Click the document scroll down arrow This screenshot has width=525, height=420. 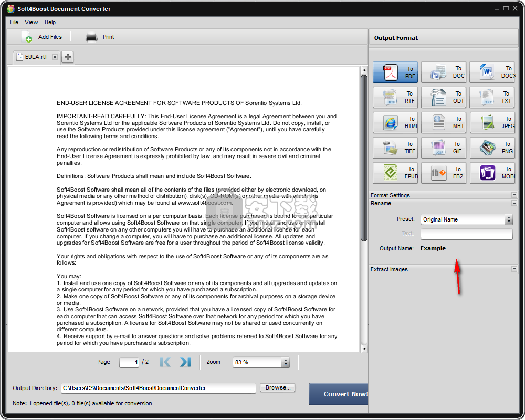coord(364,349)
